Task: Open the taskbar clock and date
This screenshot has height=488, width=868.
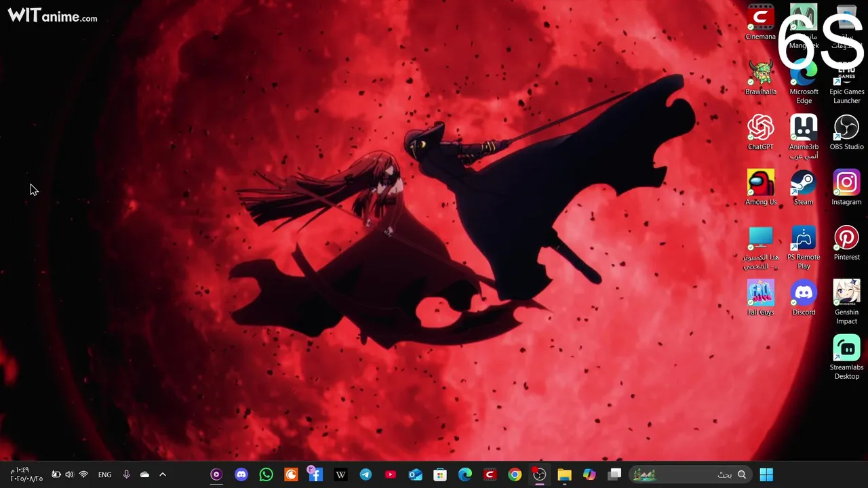Action: click(x=26, y=474)
